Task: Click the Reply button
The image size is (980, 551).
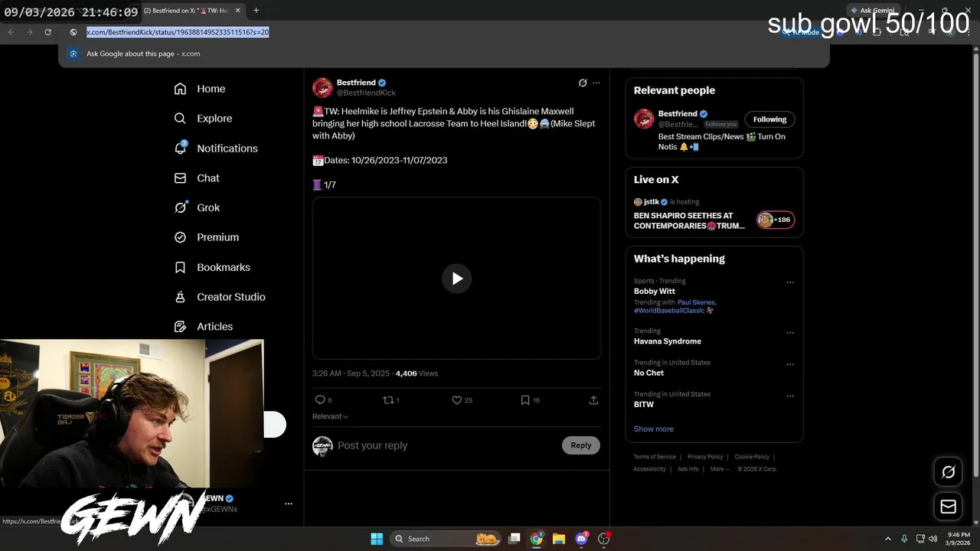Action: click(580, 445)
